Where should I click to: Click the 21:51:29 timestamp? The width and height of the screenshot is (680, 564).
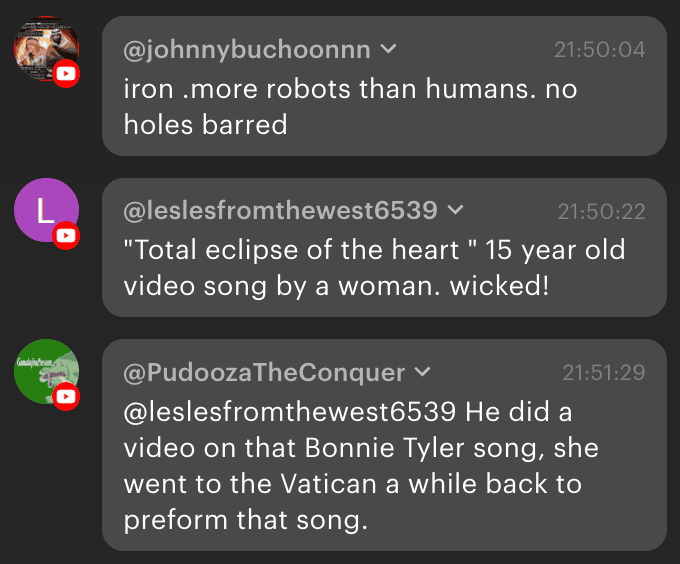[x=603, y=373]
